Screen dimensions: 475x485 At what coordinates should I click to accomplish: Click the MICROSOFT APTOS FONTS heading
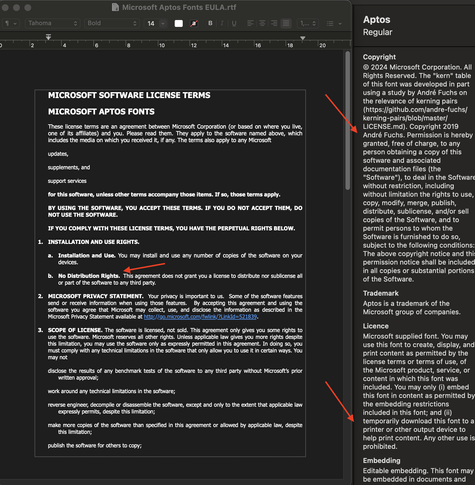click(101, 112)
